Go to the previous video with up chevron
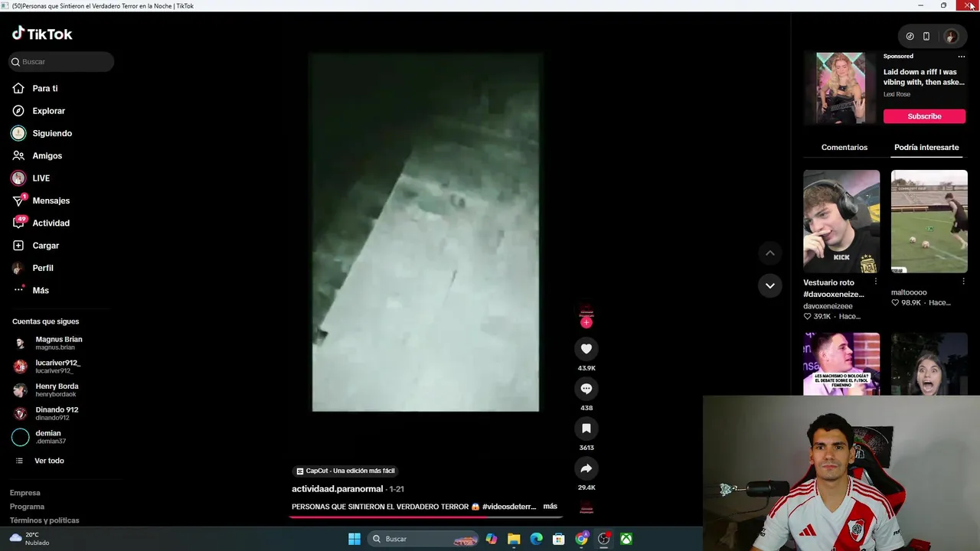This screenshot has width=980, height=551. tap(770, 253)
